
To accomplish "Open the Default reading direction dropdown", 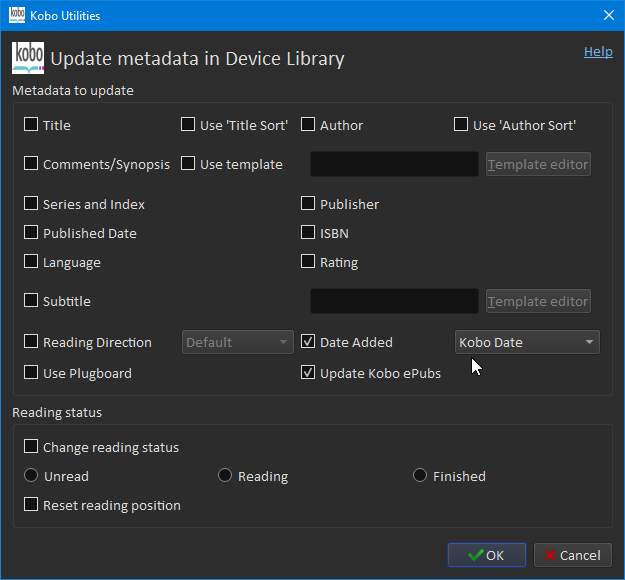I will 238,342.
